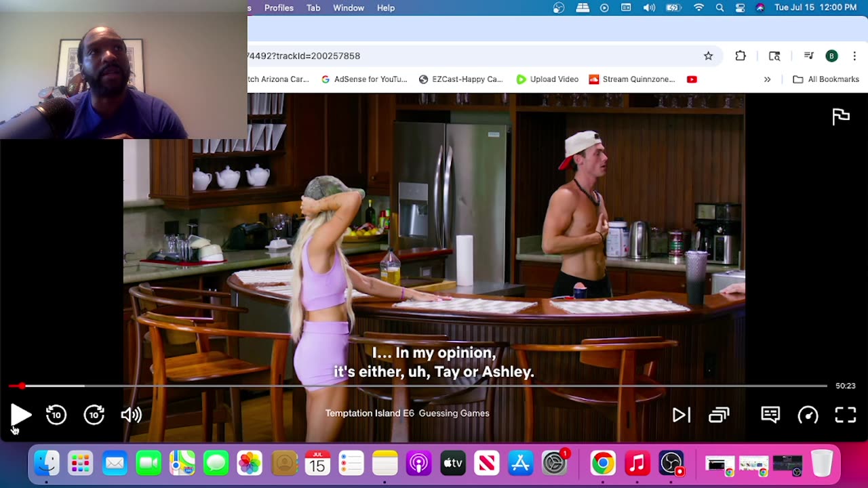Enter fullscreen video mode
The height and width of the screenshot is (488, 868).
[x=846, y=415]
